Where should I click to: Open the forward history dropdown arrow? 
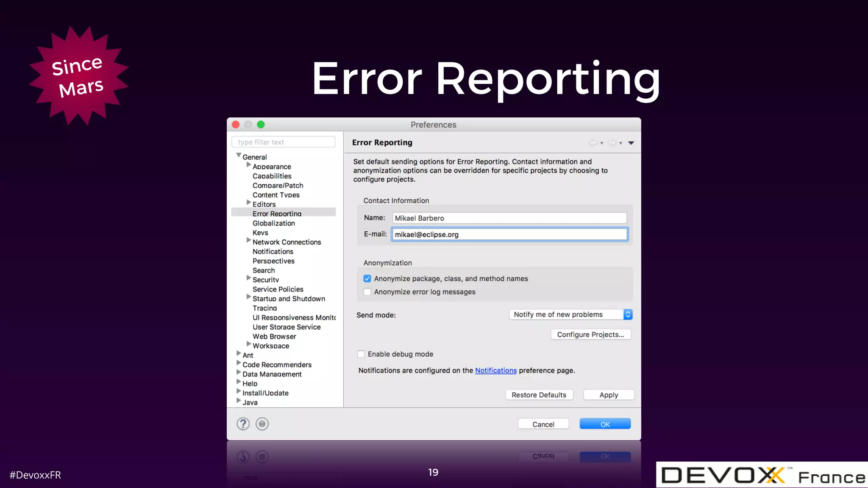[621, 143]
